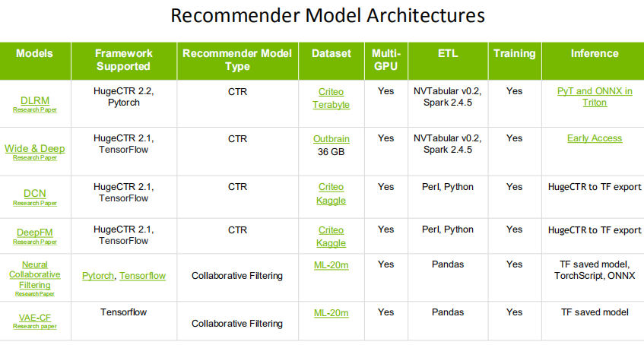Click the Research Paper link under DCN

(x=35, y=203)
